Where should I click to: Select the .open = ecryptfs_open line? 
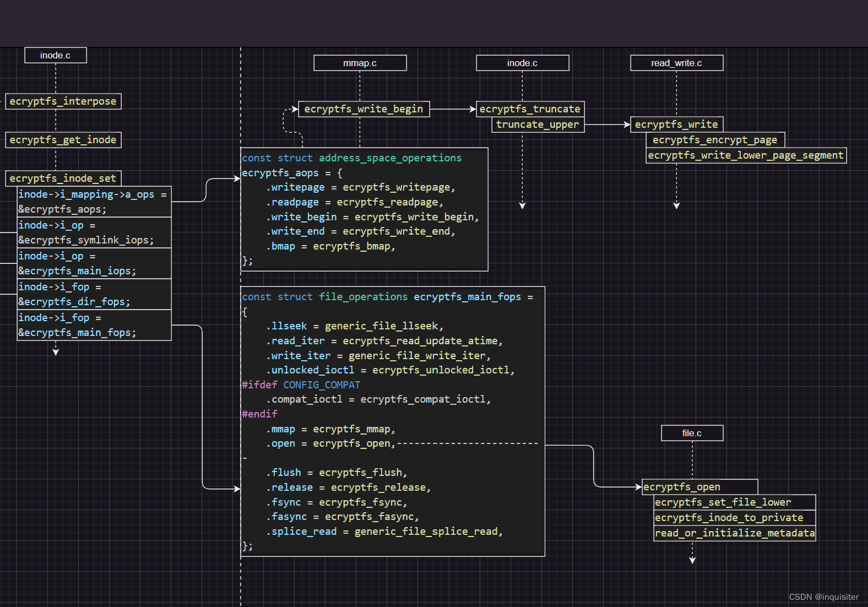coord(331,443)
